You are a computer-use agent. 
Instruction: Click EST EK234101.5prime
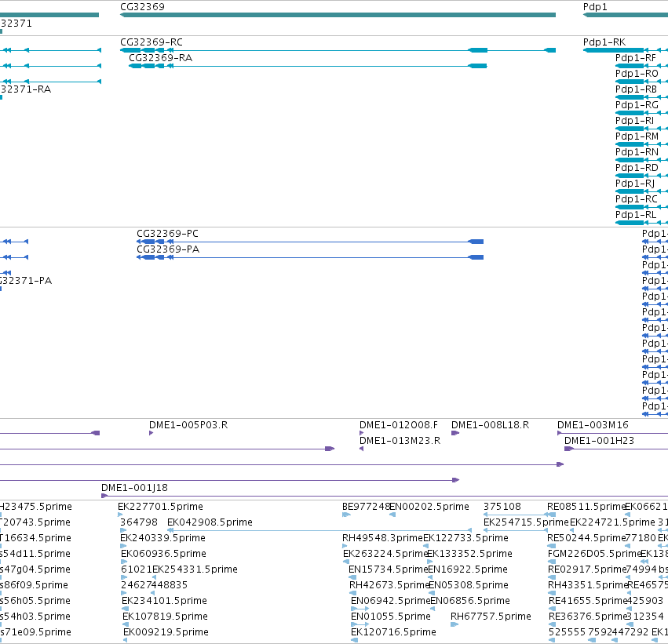click(164, 601)
